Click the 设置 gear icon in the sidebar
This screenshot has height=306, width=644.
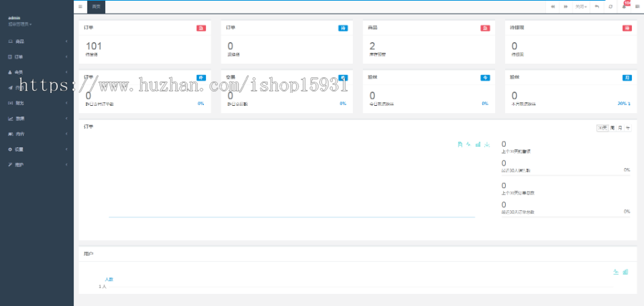point(10,149)
